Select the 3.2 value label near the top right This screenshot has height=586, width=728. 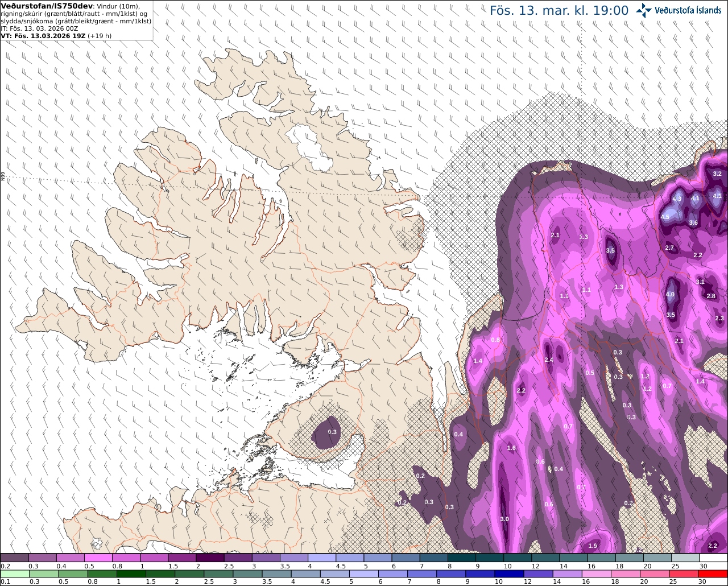717,174
